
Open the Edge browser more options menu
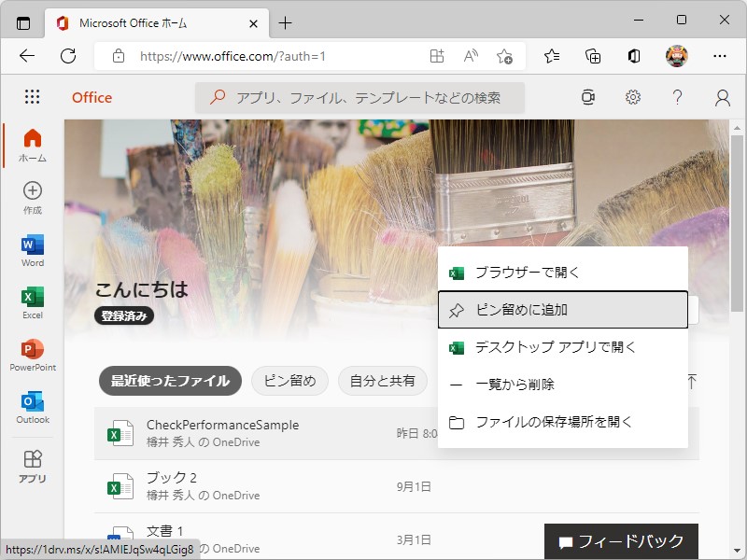pos(722,56)
